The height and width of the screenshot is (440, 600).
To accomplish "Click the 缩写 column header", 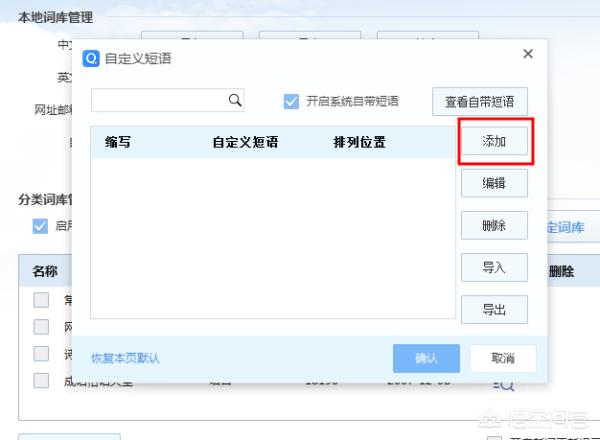I will coord(118,142).
